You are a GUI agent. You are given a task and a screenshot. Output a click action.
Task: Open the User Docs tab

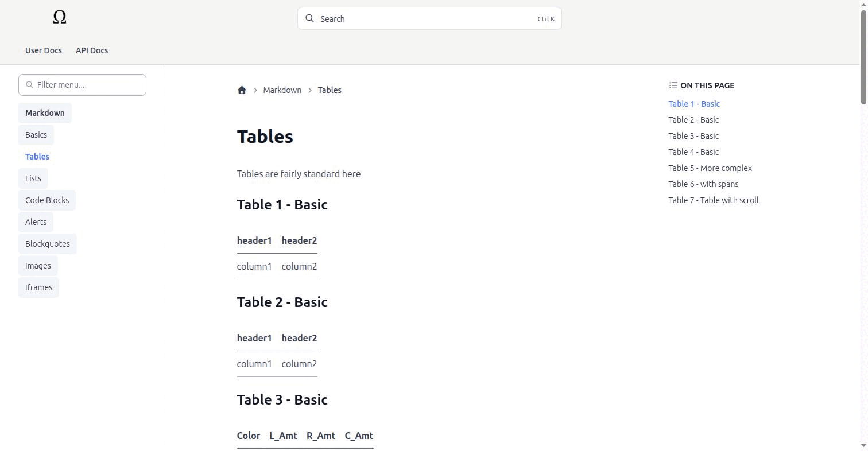[x=44, y=50]
